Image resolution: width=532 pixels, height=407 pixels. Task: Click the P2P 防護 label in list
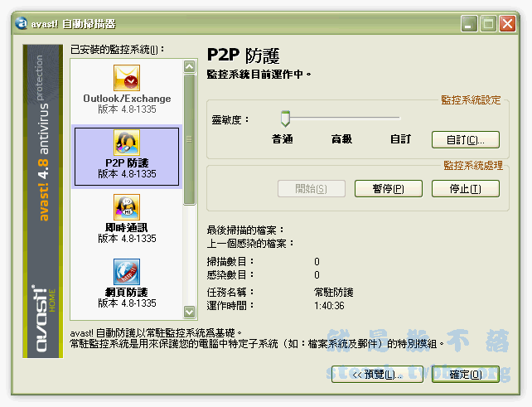(127, 163)
